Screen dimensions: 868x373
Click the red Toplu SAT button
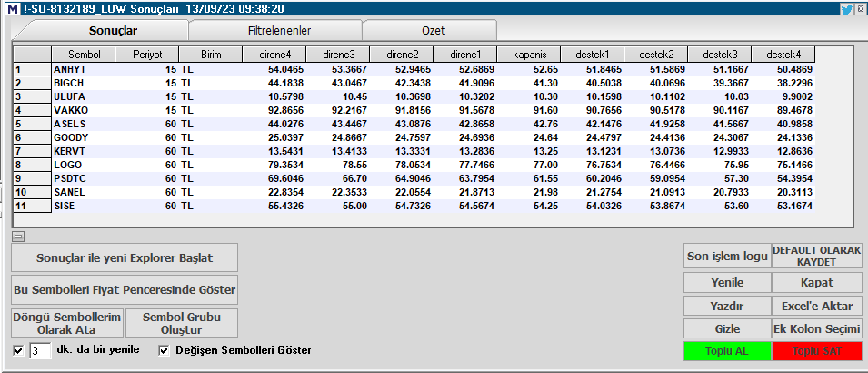[x=816, y=351]
